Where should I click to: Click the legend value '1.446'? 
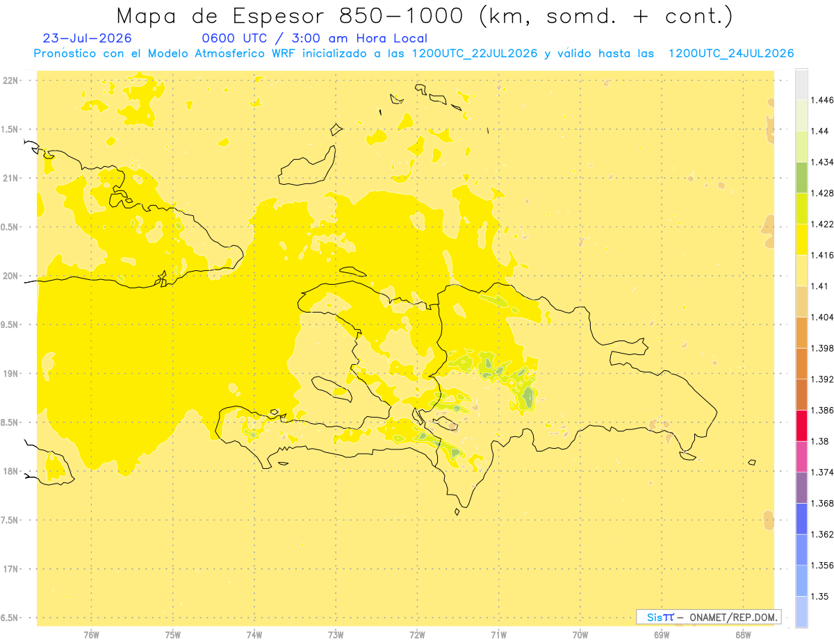coord(823,100)
